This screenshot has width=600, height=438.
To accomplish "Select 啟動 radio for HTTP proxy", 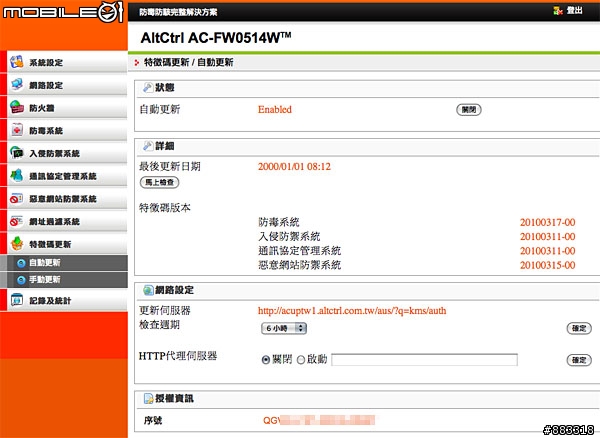I will (301, 360).
